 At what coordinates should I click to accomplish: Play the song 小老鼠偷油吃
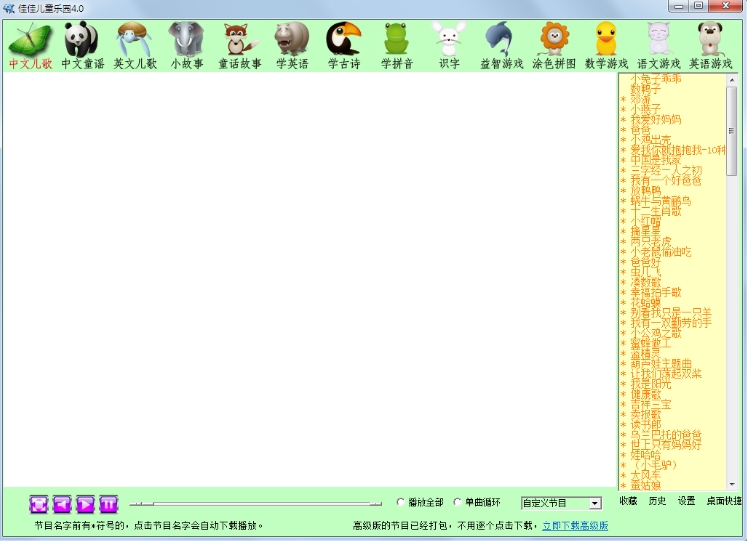[x=661, y=252]
